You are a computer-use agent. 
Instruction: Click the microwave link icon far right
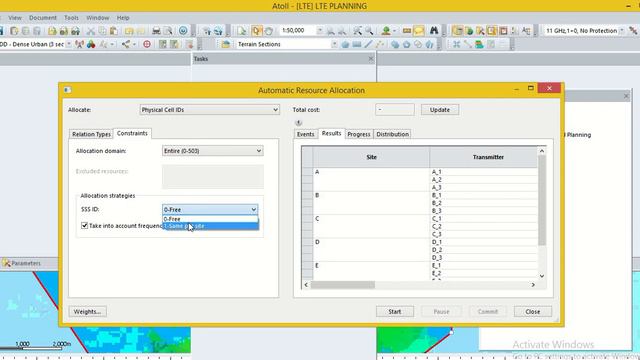633,31
